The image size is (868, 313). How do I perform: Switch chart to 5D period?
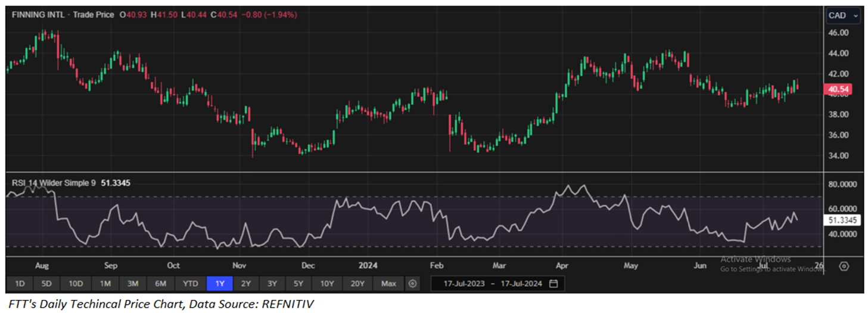click(x=46, y=284)
